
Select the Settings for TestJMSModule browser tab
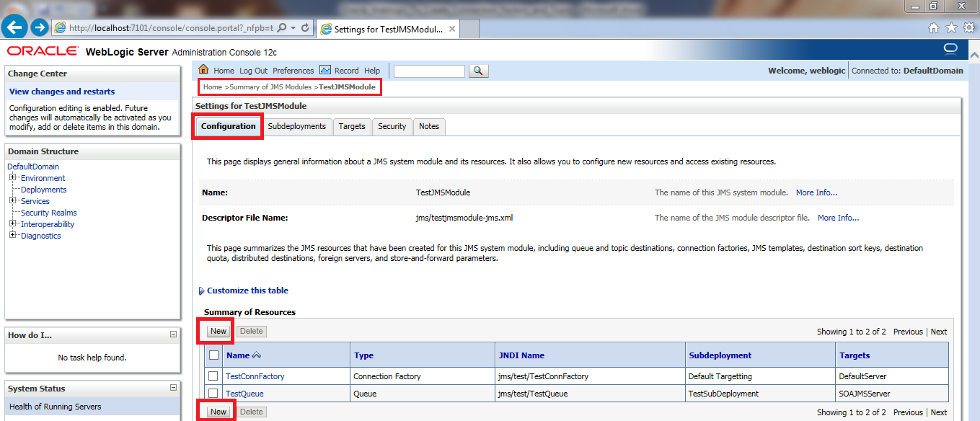coord(388,29)
